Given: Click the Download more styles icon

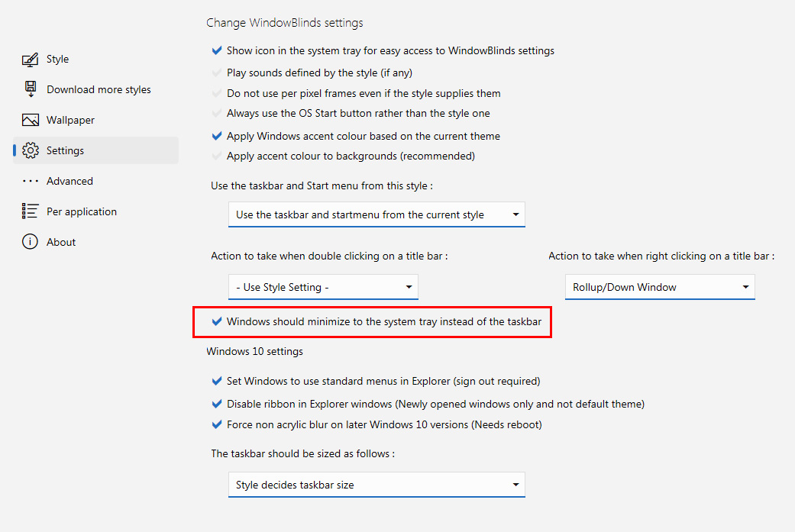Looking at the screenshot, I should point(31,89).
